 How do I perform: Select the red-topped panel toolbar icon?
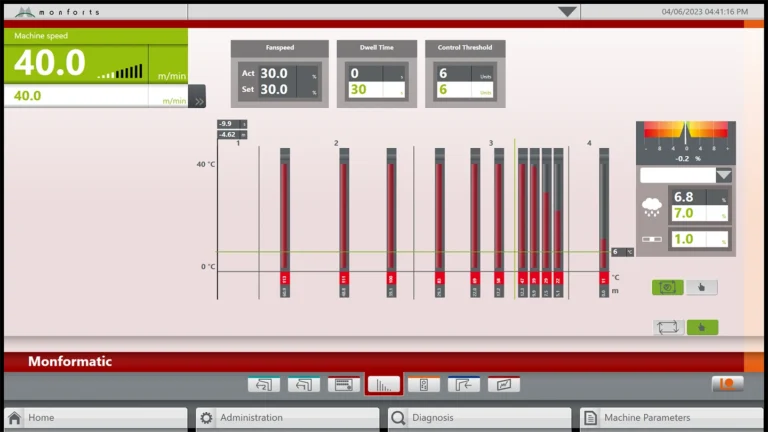point(343,384)
